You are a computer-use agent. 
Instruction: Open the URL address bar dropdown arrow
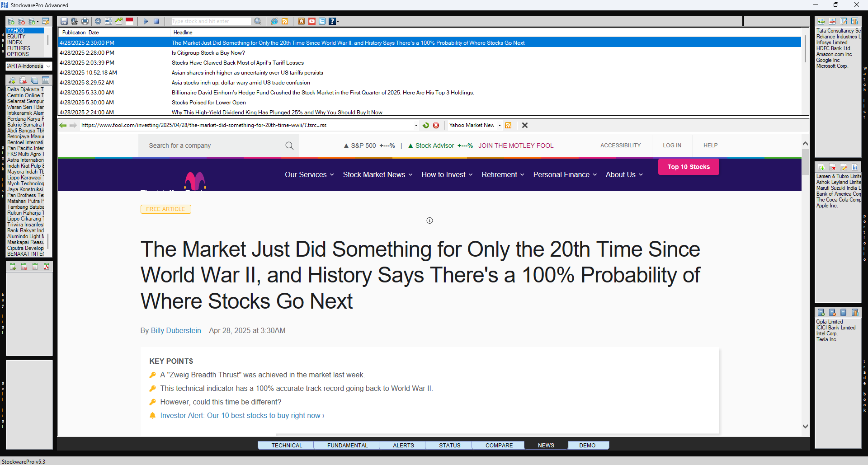[x=416, y=125]
